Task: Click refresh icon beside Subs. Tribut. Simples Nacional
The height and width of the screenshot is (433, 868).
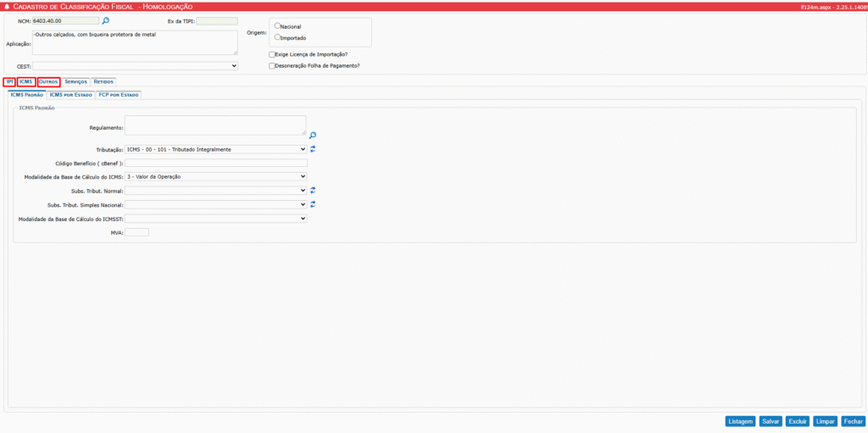Action: (313, 204)
